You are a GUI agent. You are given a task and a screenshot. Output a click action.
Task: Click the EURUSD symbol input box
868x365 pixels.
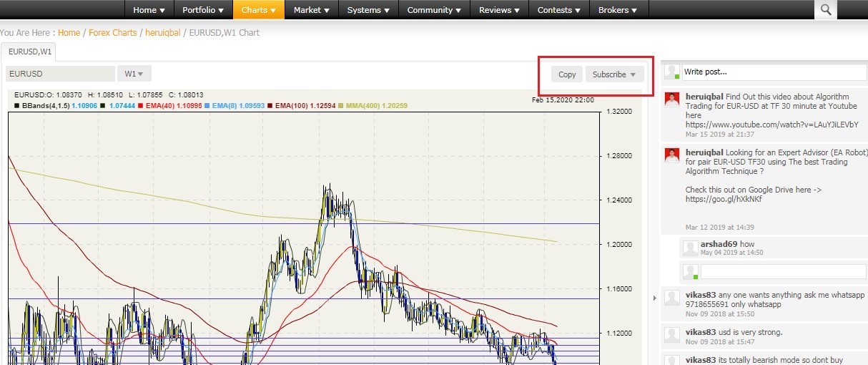point(60,74)
